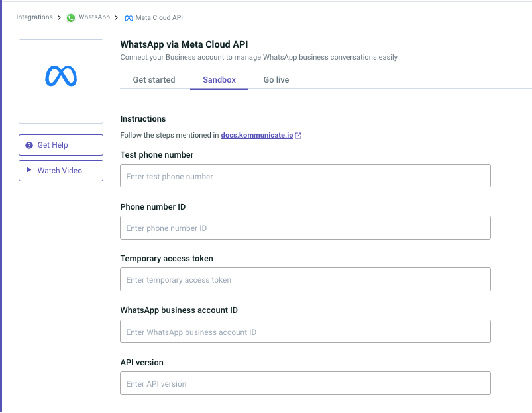
Task: Click the green WhatsApp icon in breadcrumb
Action: click(71, 18)
